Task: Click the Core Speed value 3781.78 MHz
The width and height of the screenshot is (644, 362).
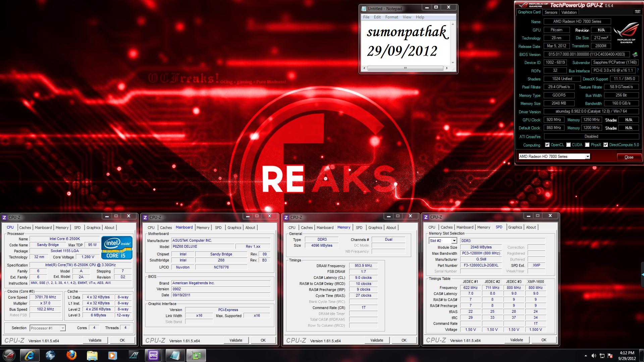Action: pyautogui.click(x=45, y=297)
